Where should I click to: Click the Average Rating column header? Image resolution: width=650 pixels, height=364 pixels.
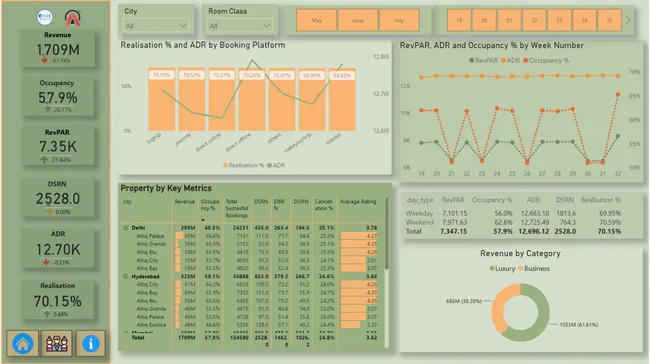click(x=358, y=202)
